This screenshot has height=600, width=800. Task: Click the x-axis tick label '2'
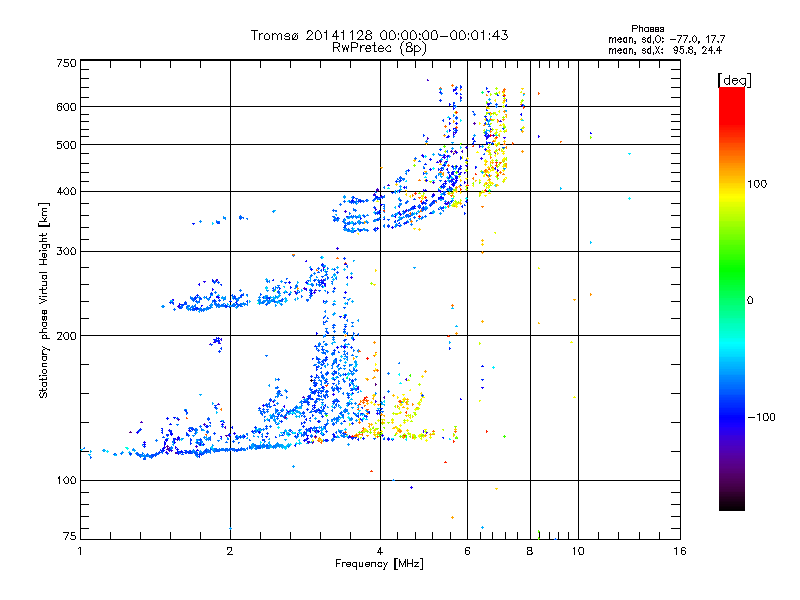point(230,551)
